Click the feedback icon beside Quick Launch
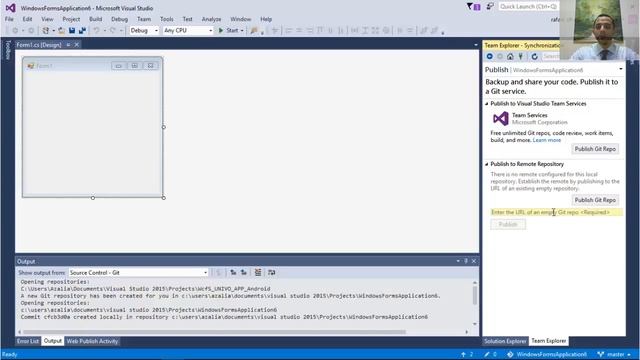640x360 pixels. click(x=490, y=7)
